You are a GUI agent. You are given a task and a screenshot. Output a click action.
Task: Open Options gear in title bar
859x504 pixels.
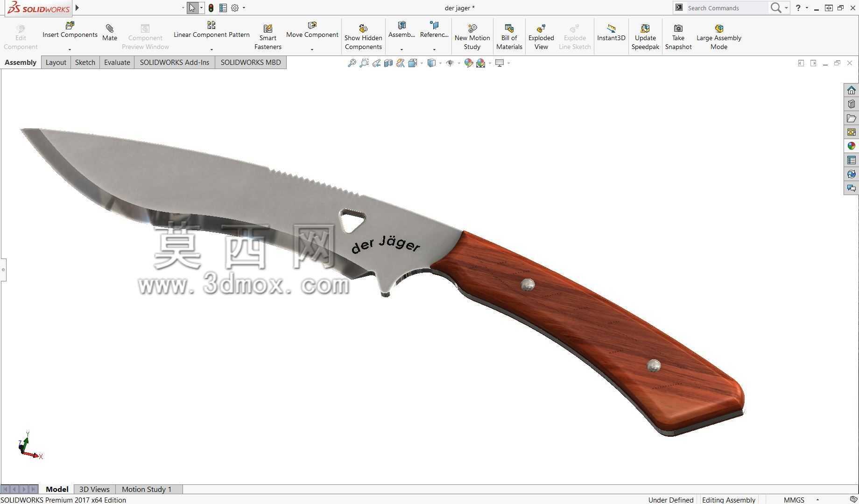click(235, 8)
